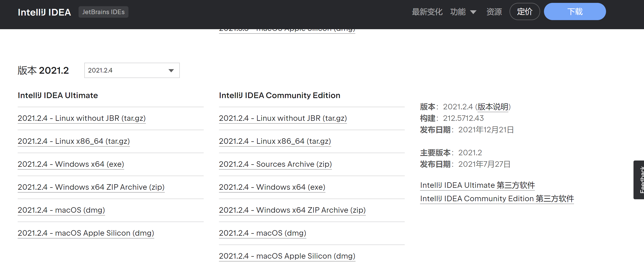Viewport: 644px width, 278px height.
Task: Download Community macOS dmg
Action: tap(262, 233)
